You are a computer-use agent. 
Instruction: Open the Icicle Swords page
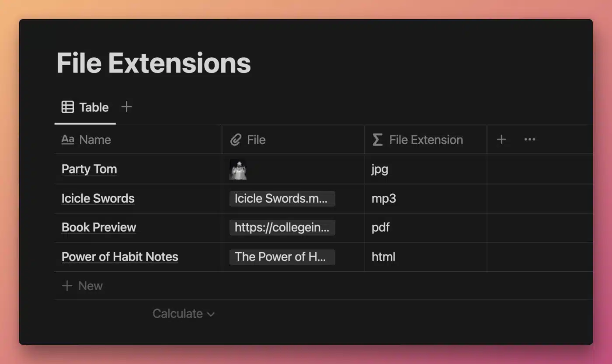point(98,198)
